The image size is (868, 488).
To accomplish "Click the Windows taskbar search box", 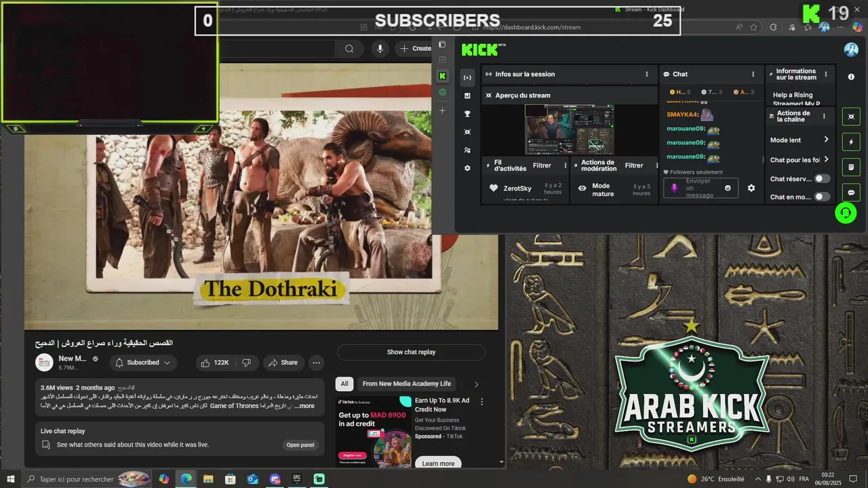I will click(x=87, y=479).
